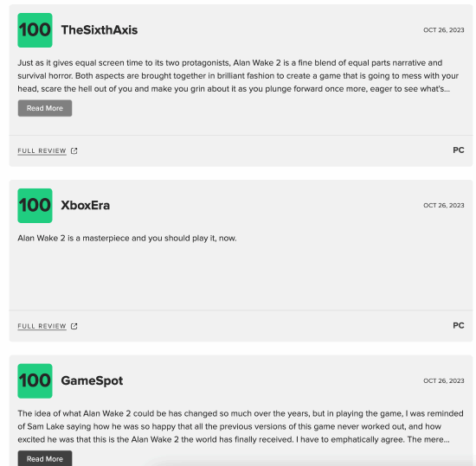Click TheSixthAxis review excerpt text
476x466 pixels.
coord(238,76)
